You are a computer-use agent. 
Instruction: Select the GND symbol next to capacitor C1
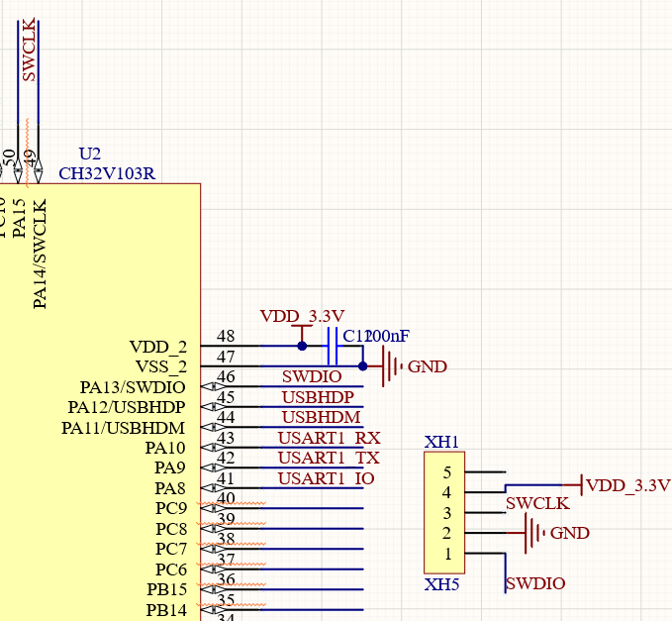tap(393, 365)
